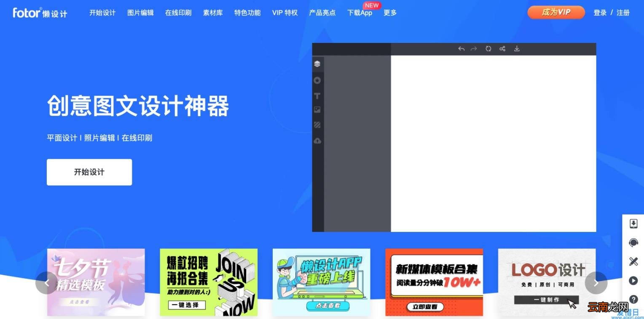Open the image insert icon in the sidebar
This screenshot has width=644, height=319.
coord(317,110)
